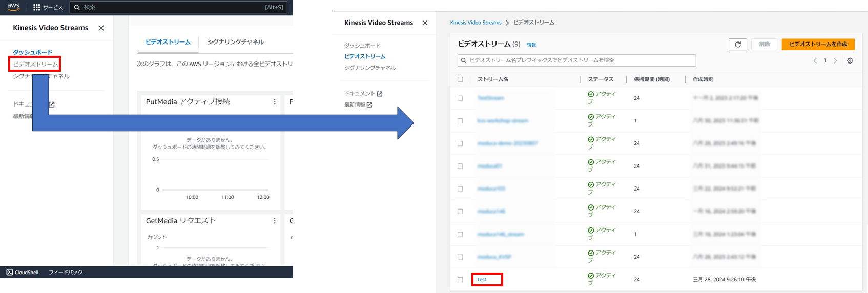Open the kvs-workshop-stream link

click(x=503, y=121)
